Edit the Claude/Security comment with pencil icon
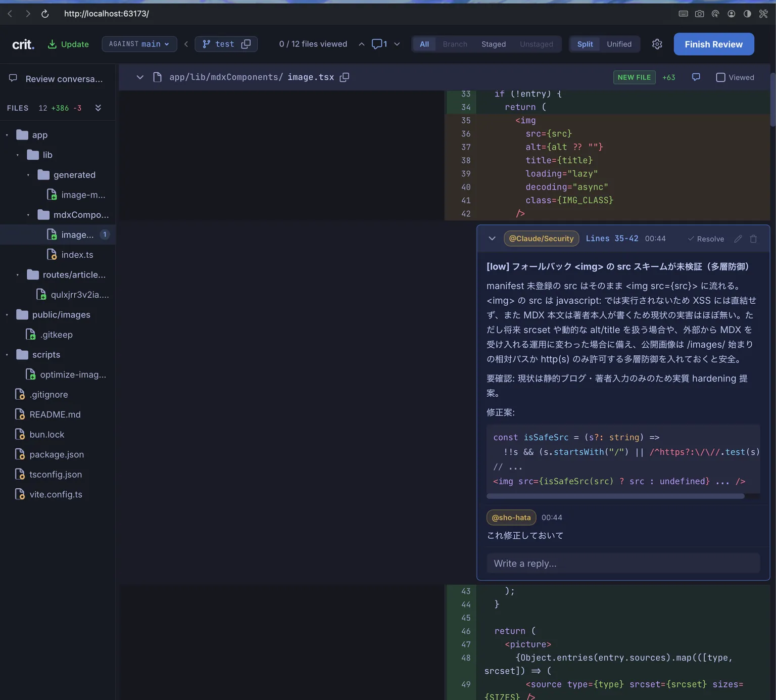 738,239
